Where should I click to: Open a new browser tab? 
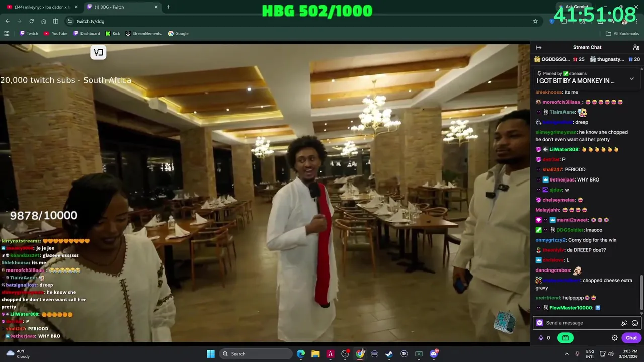[168, 7]
